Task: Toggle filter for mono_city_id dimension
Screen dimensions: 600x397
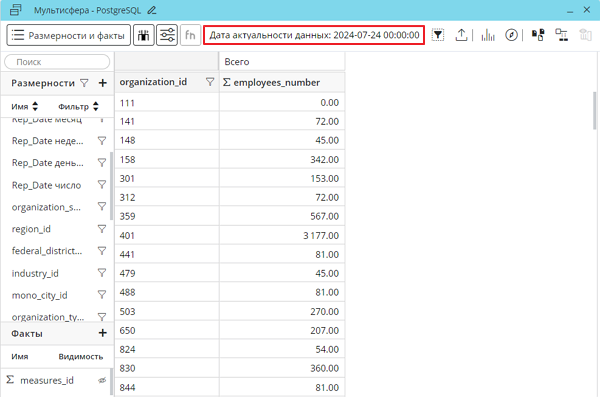Action: click(101, 295)
